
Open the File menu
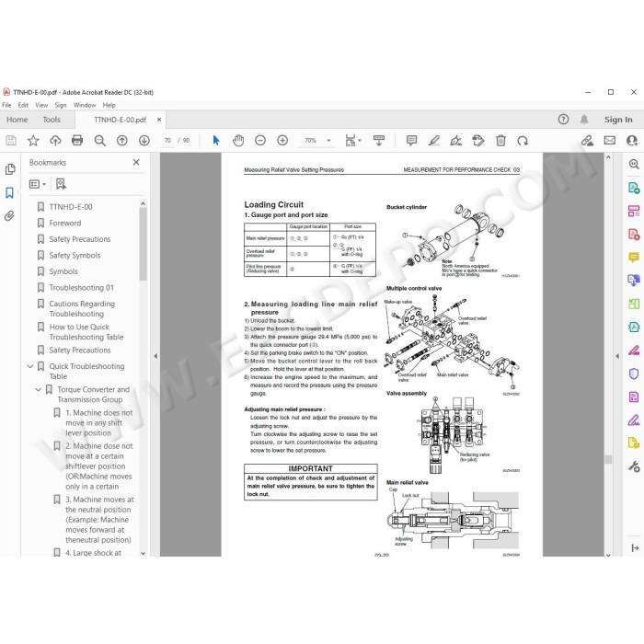pos(6,105)
